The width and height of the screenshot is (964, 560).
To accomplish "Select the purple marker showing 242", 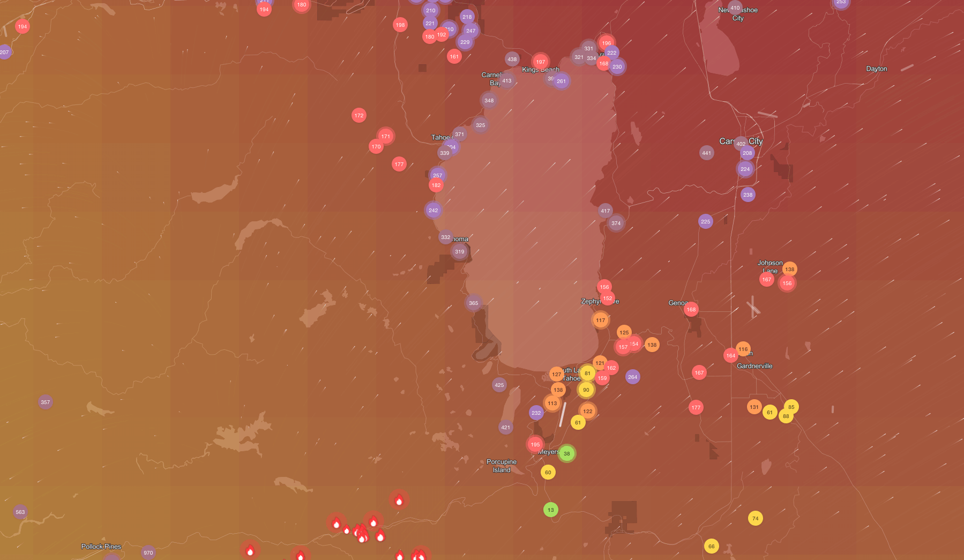I will 434,210.
